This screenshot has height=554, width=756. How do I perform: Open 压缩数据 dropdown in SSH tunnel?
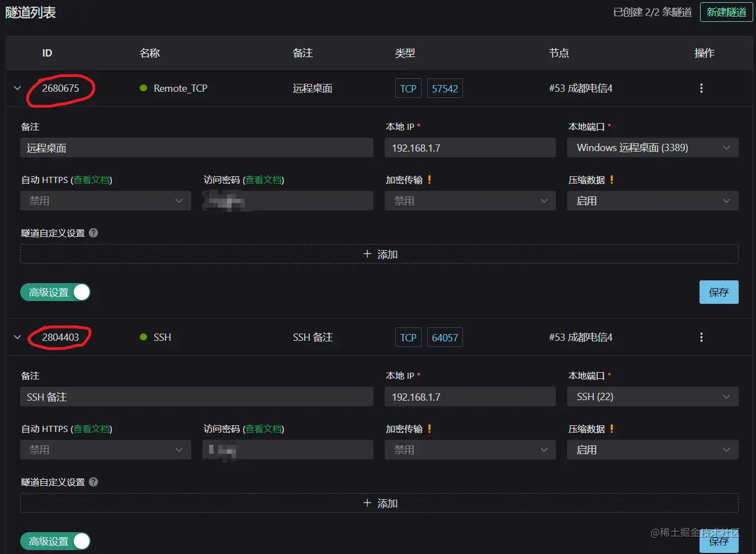tap(653, 450)
